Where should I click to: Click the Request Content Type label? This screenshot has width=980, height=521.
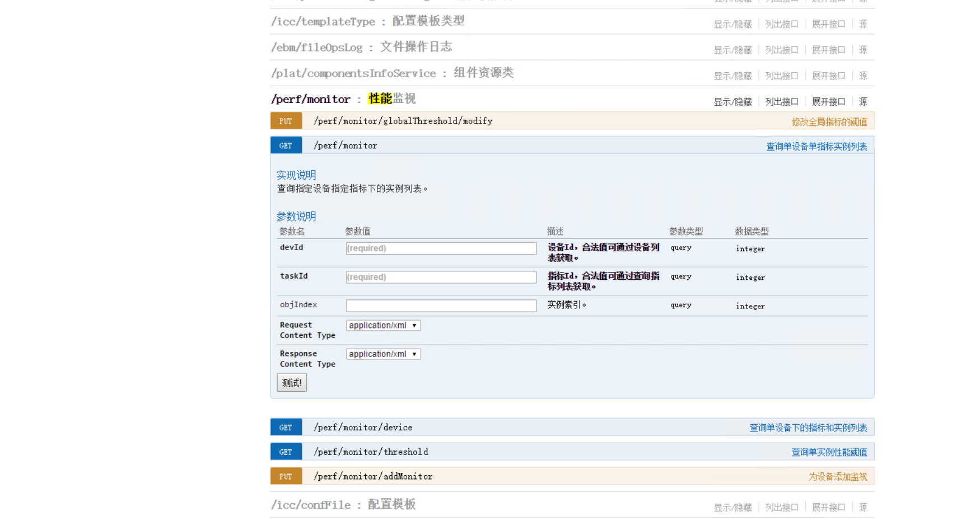click(307, 330)
